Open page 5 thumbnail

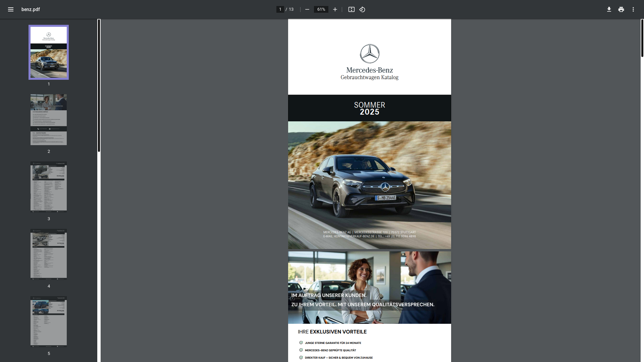click(x=49, y=322)
